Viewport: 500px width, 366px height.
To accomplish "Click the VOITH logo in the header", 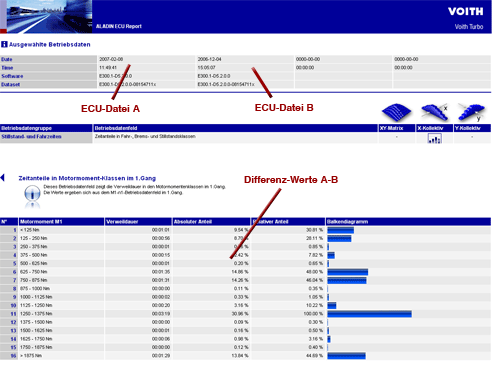I will click(465, 11).
